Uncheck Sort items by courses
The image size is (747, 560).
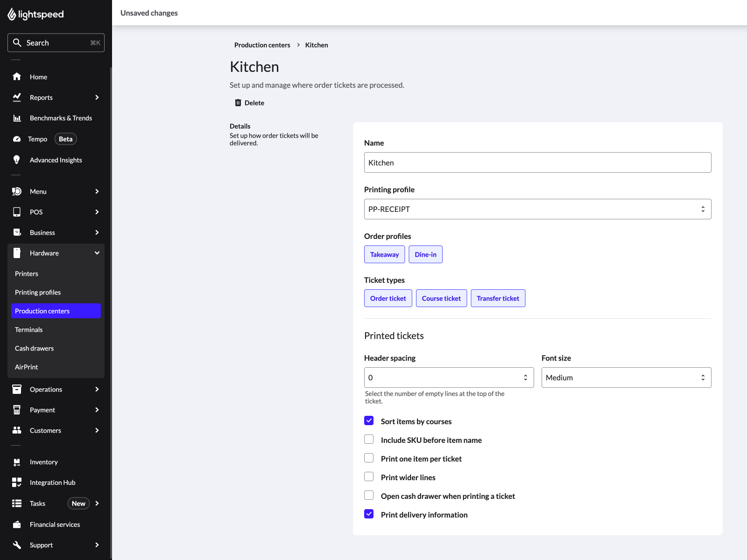click(369, 421)
